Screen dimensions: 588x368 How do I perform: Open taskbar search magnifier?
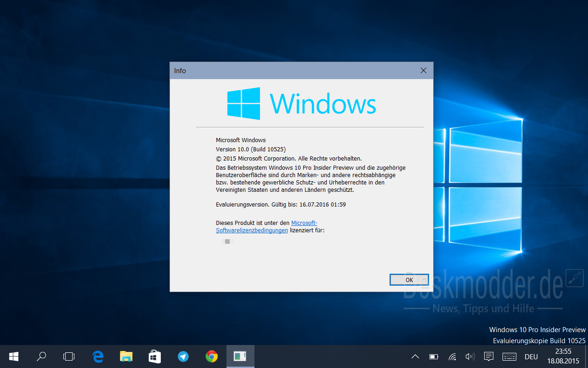(x=41, y=356)
